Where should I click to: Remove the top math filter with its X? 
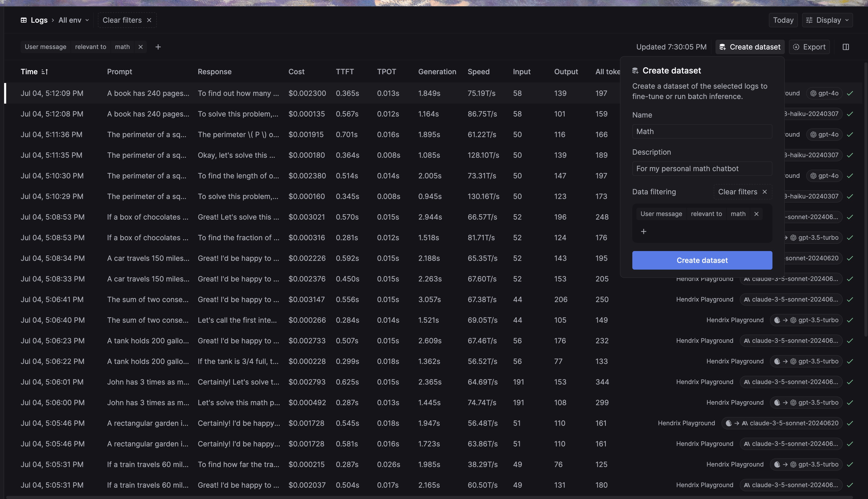(x=140, y=47)
